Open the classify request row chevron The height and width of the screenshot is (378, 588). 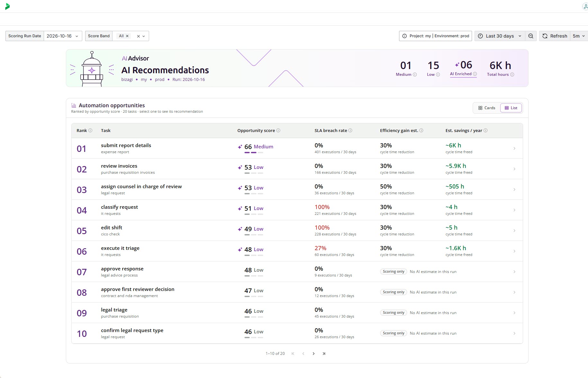click(514, 210)
